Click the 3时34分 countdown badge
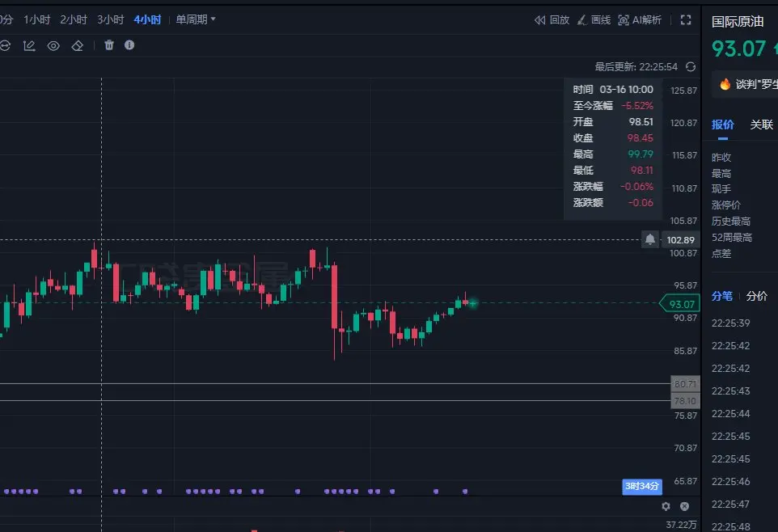This screenshot has height=532, width=778. coord(642,487)
